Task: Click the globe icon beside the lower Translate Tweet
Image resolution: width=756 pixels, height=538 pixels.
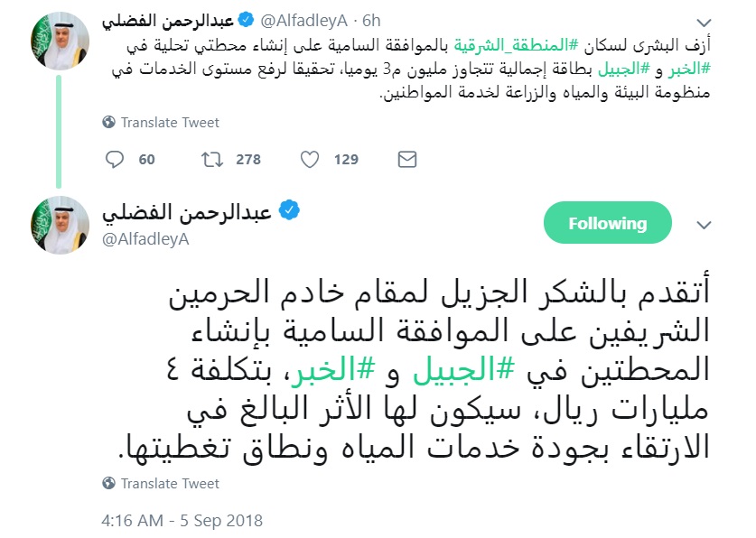Action: coord(109,484)
